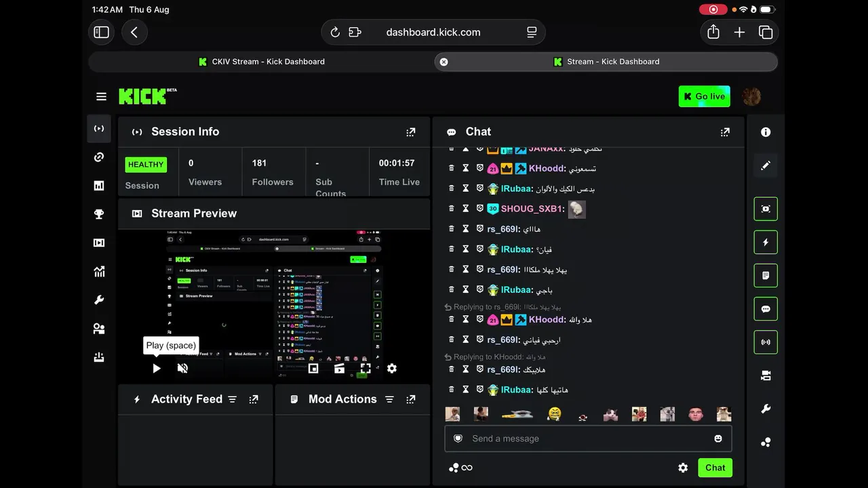Open Safari page menu in address bar
The height and width of the screenshot is (488, 868).
[532, 32]
